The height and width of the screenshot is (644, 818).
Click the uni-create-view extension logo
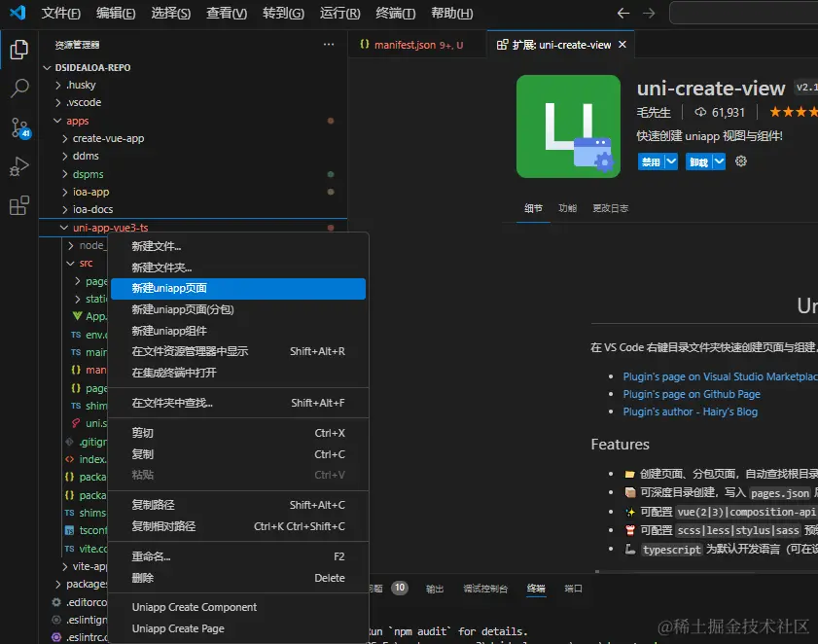click(568, 126)
